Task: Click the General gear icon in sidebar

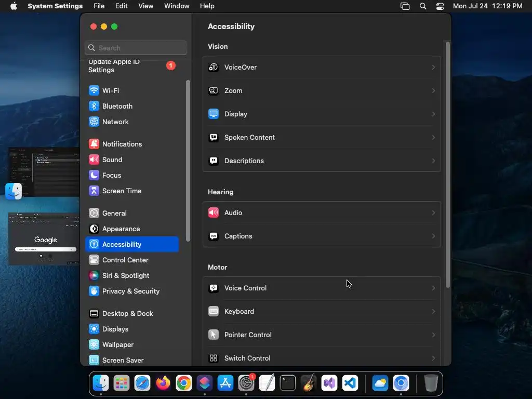Action: coord(94,214)
